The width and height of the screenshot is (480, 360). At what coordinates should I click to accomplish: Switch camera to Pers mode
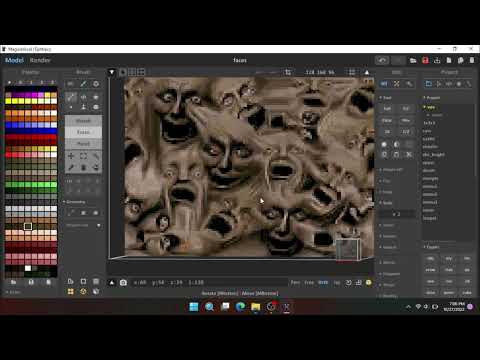point(295,283)
